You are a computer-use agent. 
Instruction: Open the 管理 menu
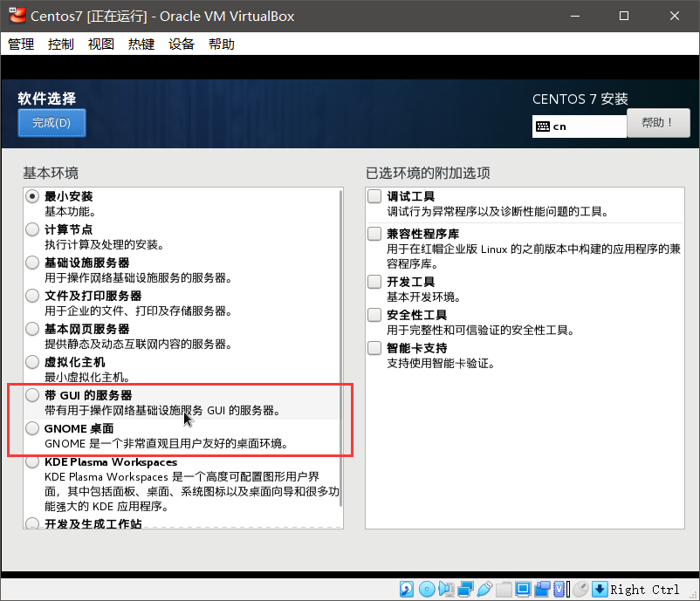[x=21, y=44]
